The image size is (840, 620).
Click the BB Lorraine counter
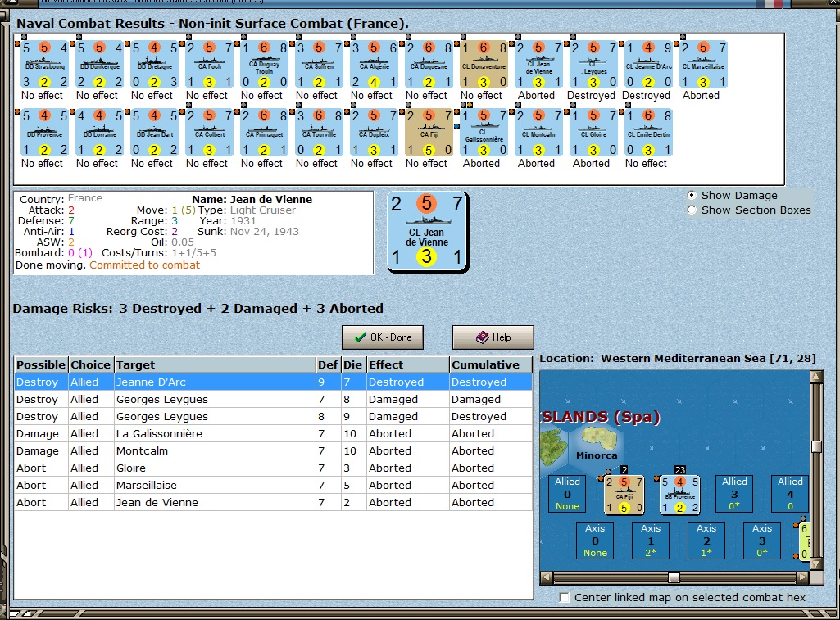pos(100,133)
